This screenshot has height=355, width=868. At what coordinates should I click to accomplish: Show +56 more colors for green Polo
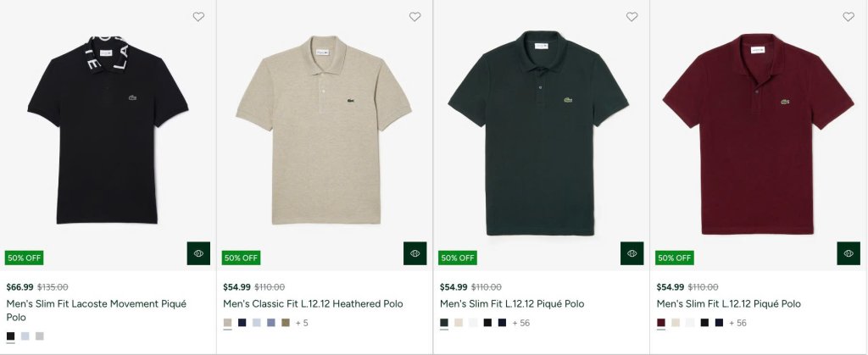click(520, 323)
